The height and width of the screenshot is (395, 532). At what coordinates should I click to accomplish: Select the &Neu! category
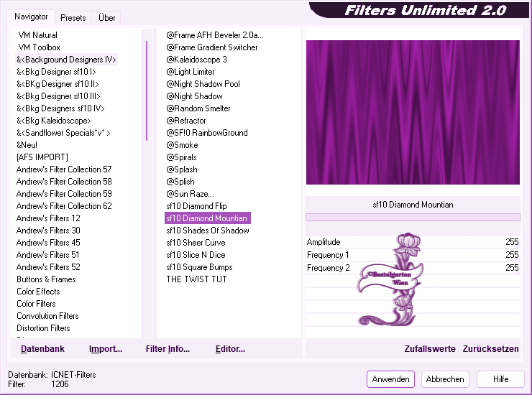(x=27, y=145)
